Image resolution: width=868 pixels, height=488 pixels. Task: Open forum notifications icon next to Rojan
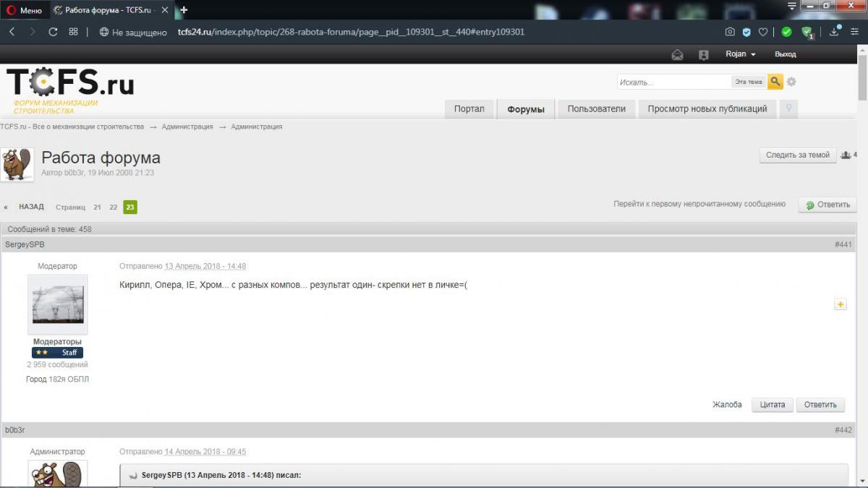[703, 54]
